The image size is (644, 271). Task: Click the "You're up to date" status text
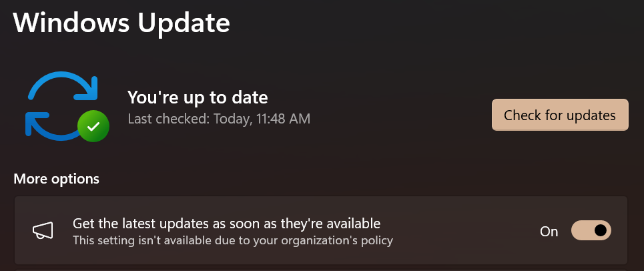click(198, 98)
